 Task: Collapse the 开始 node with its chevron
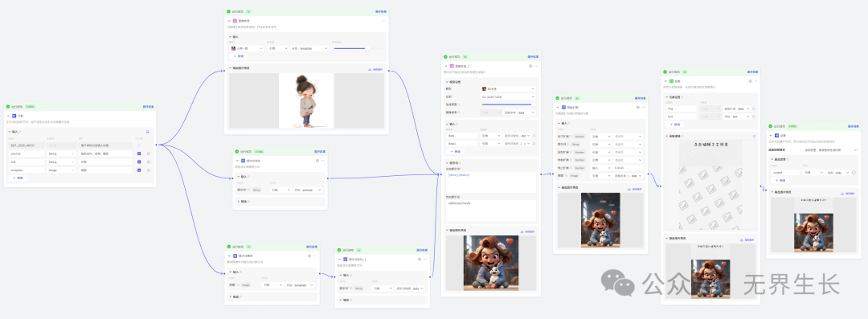click(8, 116)
